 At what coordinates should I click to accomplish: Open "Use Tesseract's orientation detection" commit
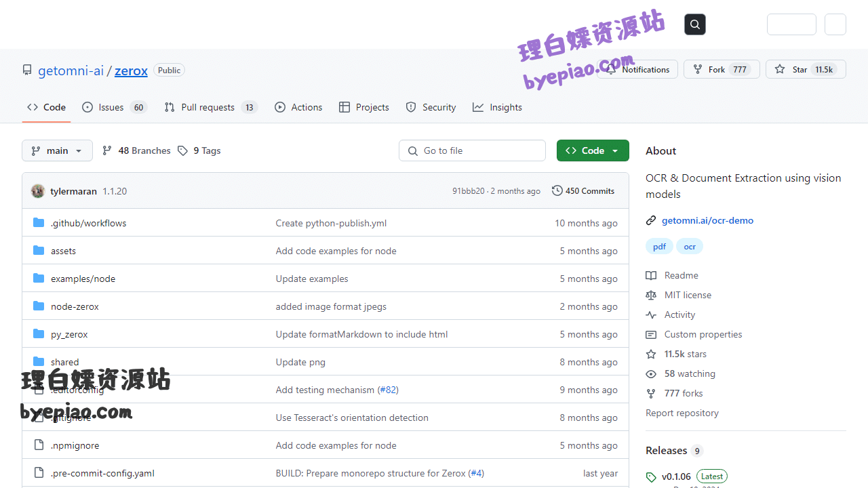tap(352, 418)
